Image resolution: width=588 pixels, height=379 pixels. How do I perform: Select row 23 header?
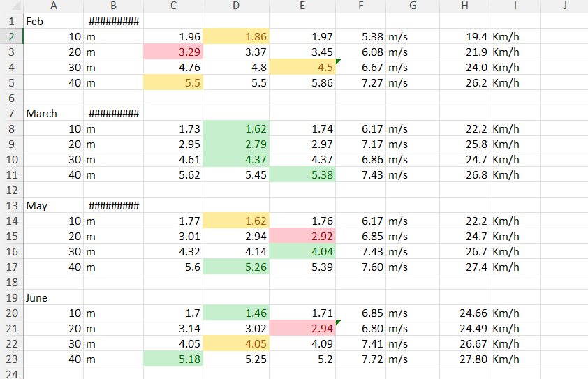coord(11,359)
